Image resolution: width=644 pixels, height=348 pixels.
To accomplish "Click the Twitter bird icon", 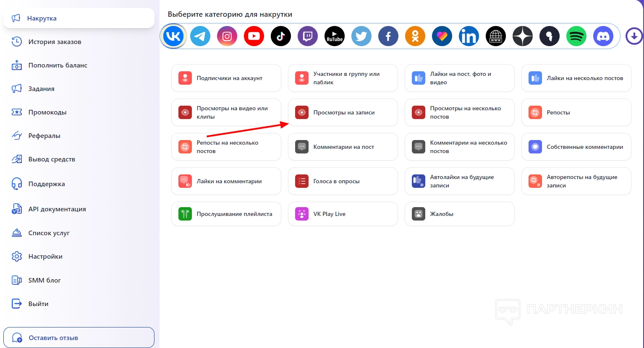I will coord(361,36).
